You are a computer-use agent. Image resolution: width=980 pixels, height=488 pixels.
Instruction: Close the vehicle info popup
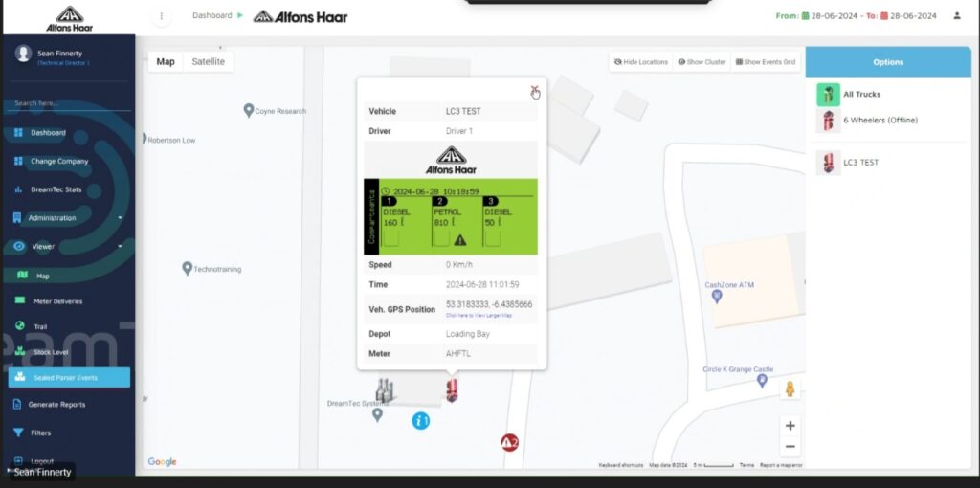pos(534,91)
